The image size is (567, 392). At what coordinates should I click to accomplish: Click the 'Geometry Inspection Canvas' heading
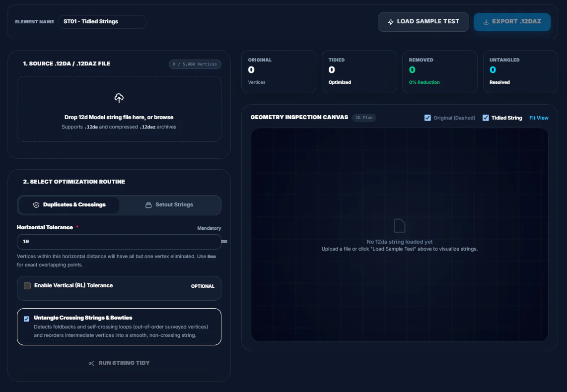tap(299, 118)
